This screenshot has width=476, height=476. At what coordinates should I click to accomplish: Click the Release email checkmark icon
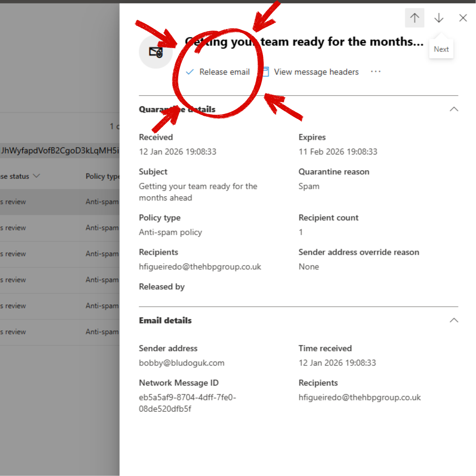click(189, 72)
